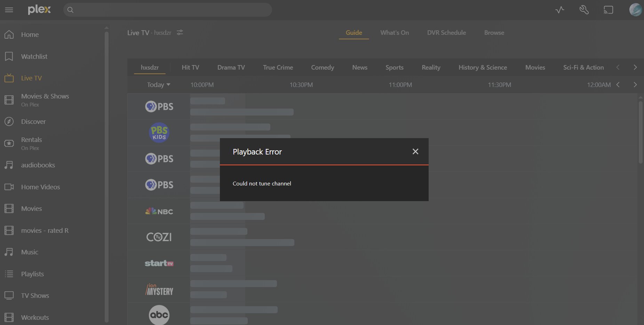Select the History & Science category

coord(483,67)
